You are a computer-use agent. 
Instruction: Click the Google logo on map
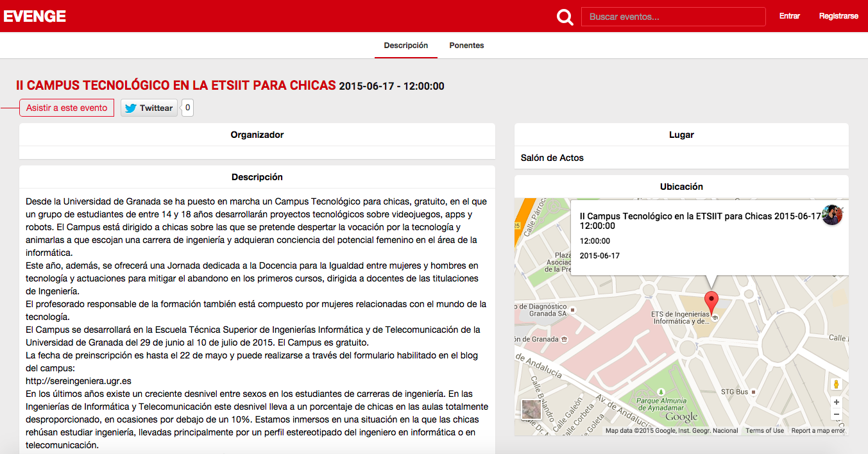(681, 417)
